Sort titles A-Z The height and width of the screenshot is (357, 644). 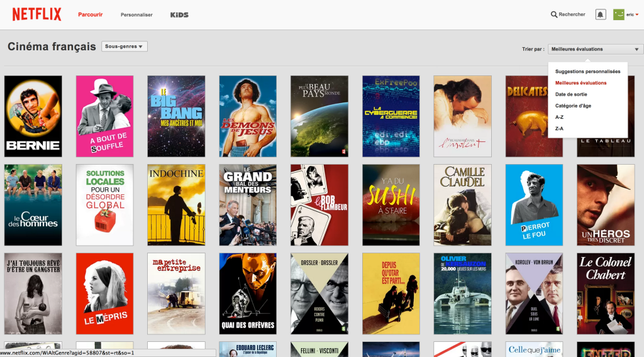click(559, 118)
